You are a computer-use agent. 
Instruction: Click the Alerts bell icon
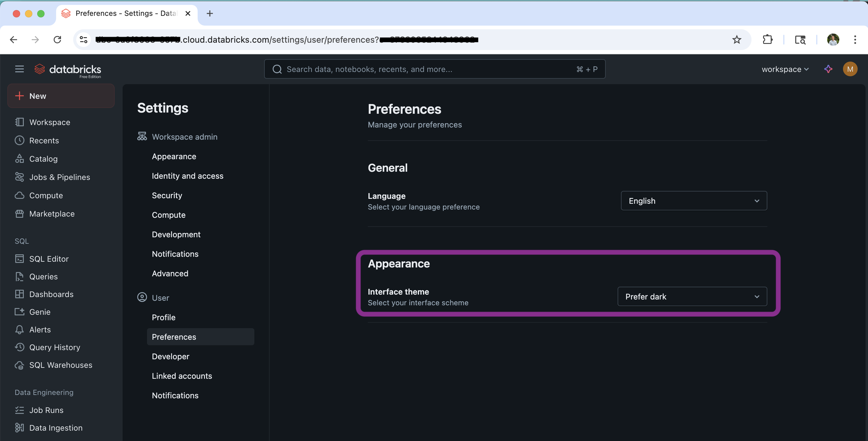point(20,329)
